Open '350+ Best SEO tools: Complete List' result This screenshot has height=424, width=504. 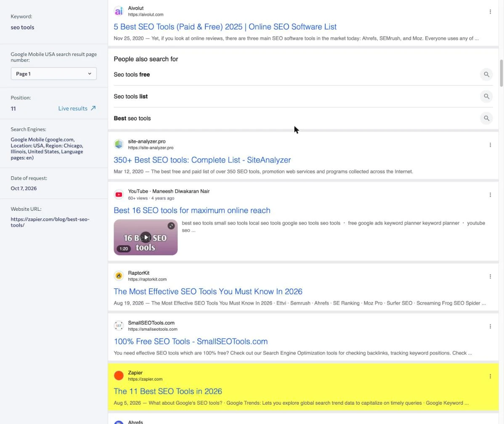pyautogui.click(x=202, y=160)
